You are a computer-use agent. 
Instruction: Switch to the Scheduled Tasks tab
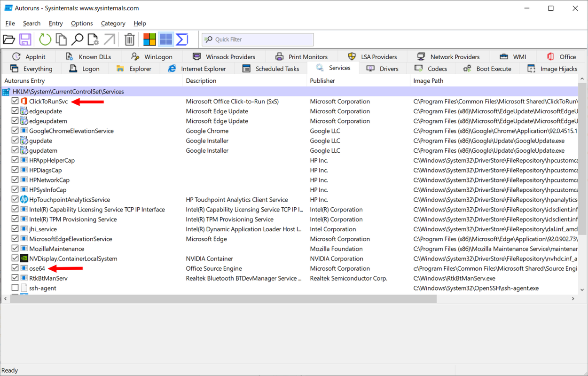tap(271, 69)
